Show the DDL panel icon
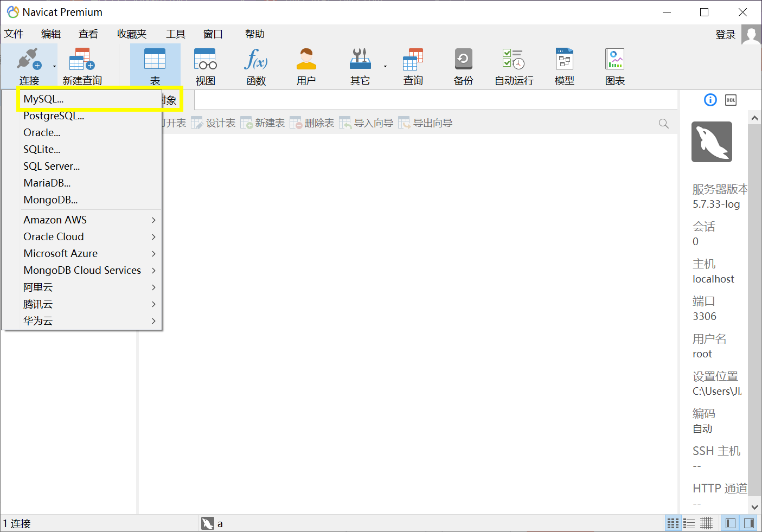762x532 pixels. [x=731, y=100]
